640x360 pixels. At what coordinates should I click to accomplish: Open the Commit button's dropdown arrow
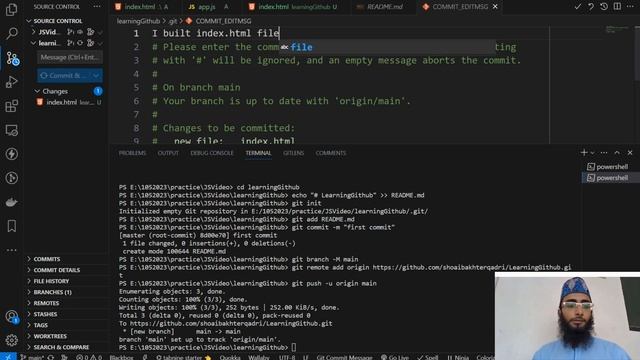click(x=96, y=76)
